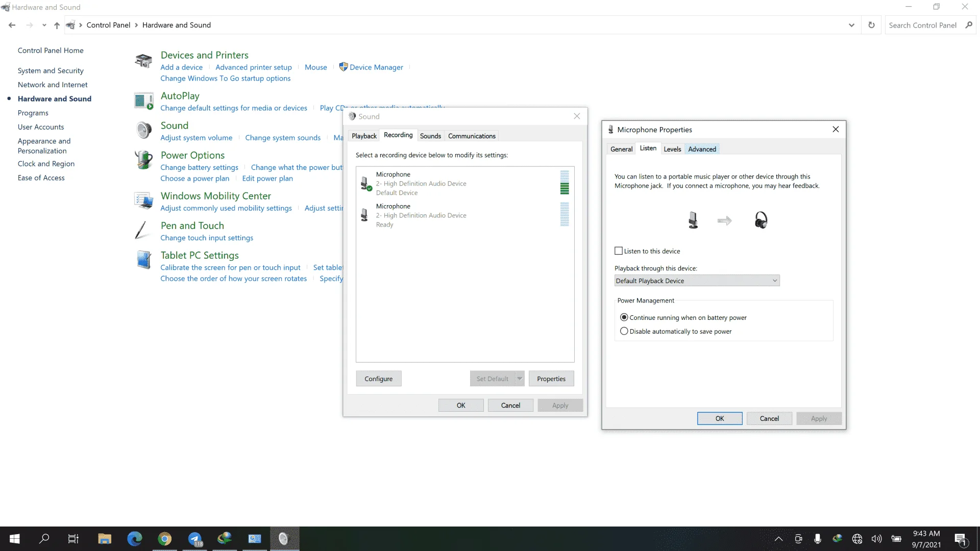Click the Configure button
The image size is (980, 551).
tap(379, 379)
